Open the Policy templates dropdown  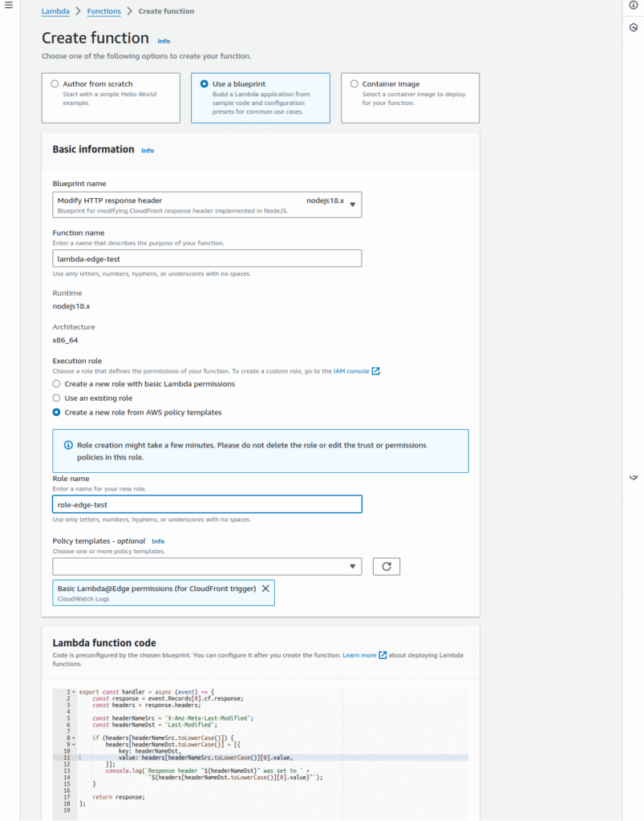point(207,567)
